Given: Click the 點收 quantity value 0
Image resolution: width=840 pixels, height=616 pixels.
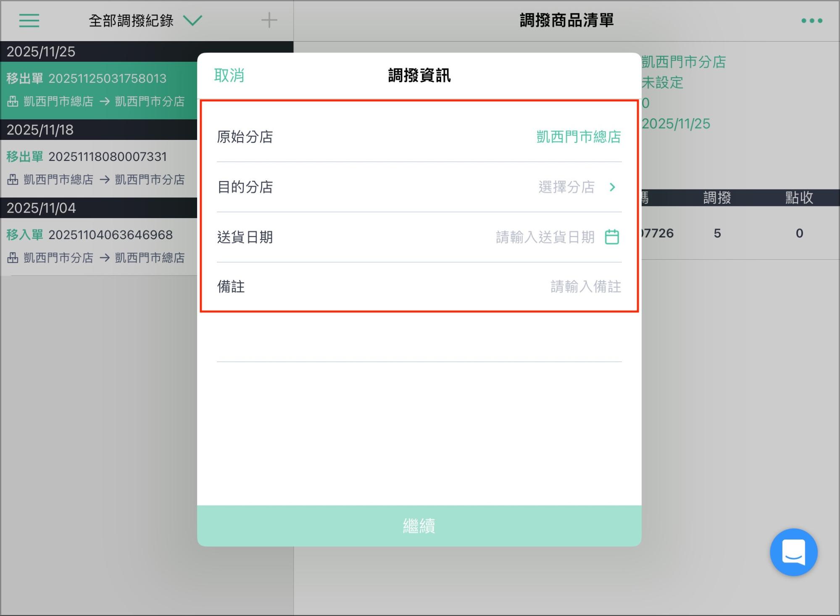Looking at the screenshot, I should pos(799,233).
